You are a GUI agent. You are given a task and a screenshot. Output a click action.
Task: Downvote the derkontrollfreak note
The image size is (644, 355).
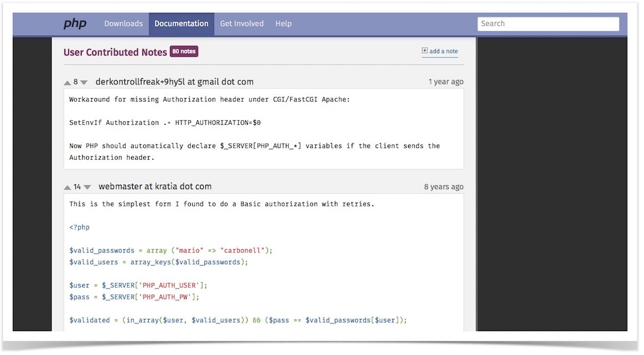[x=84, y=83]
